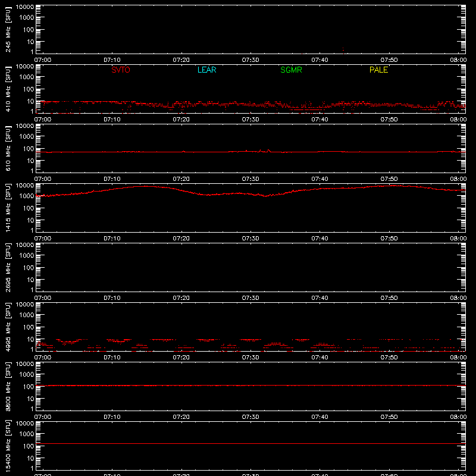Click 07:00 label under the 2695 MHz plot
Image resolution: width=476 pixels, height=476 pixels.
[x=43, y=298]
